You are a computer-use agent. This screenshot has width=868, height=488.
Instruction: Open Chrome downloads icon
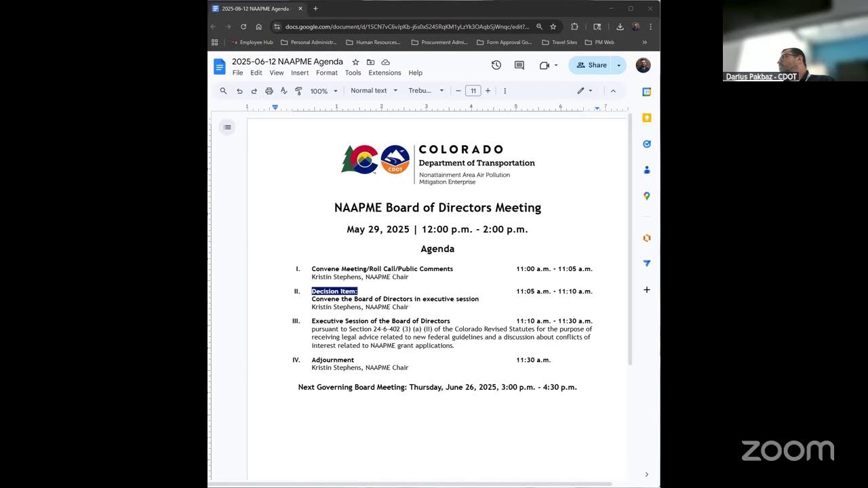pyautogui.click(x=620, y=26)
